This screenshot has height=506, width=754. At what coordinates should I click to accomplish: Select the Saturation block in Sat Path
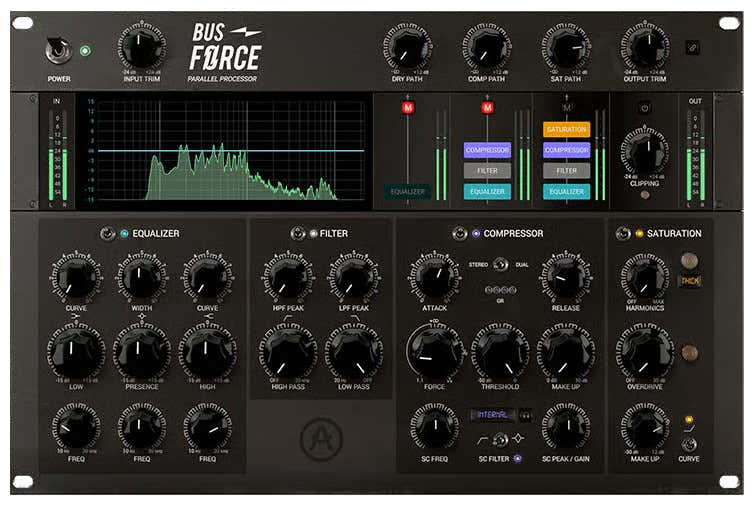coord(566,129)
